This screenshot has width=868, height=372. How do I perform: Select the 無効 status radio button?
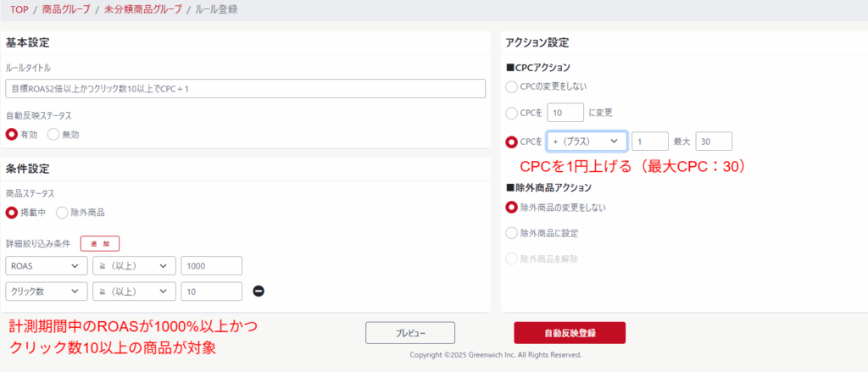pos(53,134)
